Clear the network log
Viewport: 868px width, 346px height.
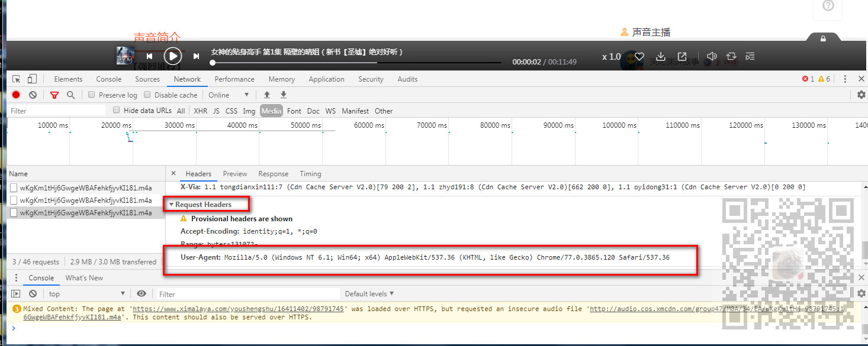33,95
